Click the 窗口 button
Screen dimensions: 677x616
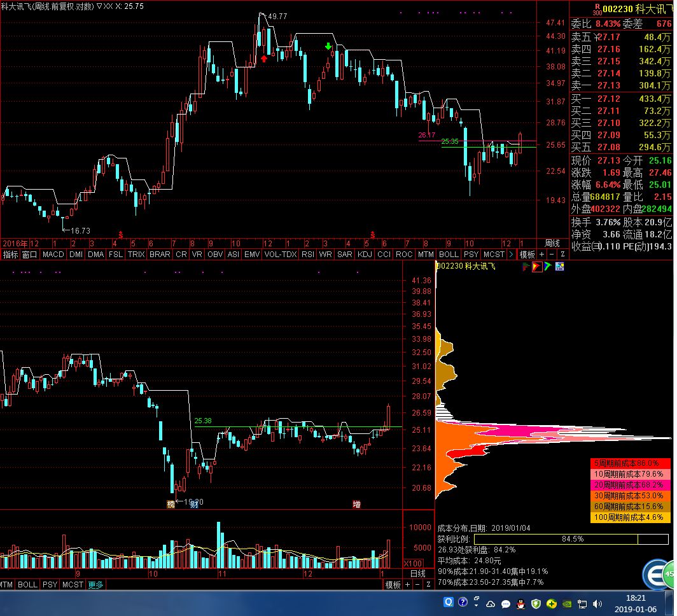29,255
